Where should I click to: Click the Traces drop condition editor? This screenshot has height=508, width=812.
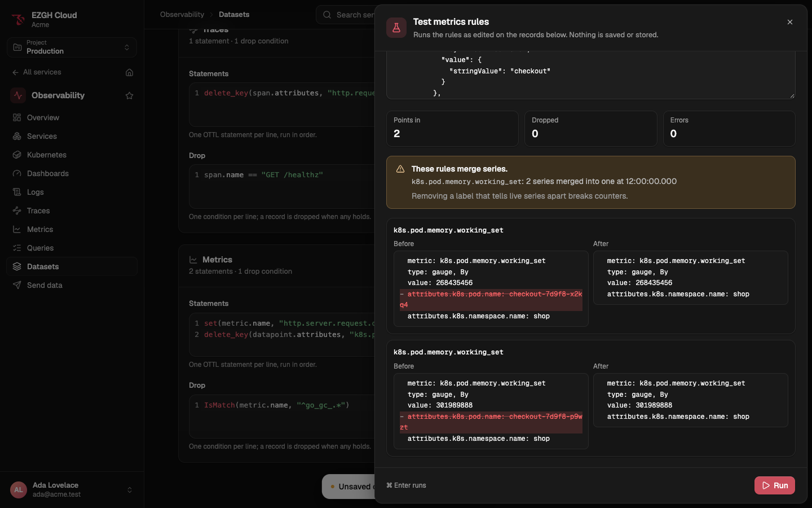tap(282, 186)
